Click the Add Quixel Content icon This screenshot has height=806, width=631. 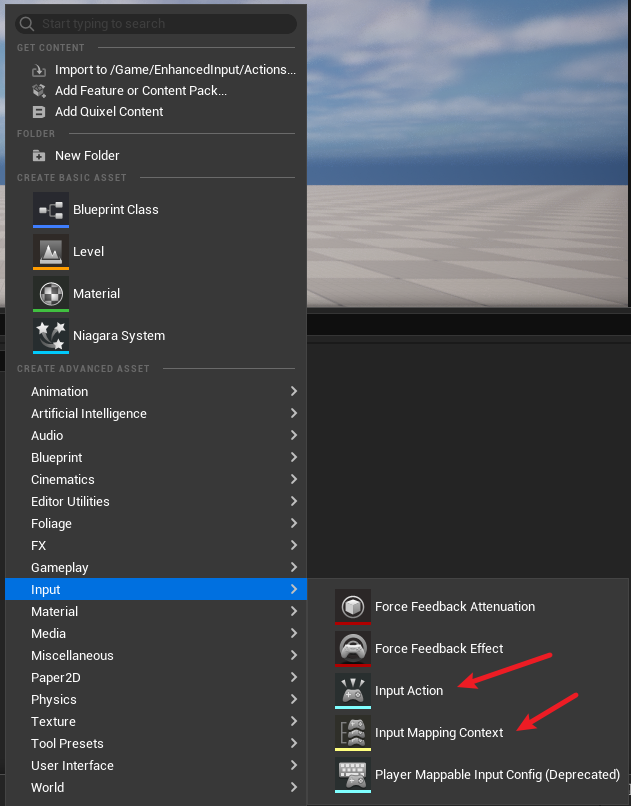(x=39, y=112)
